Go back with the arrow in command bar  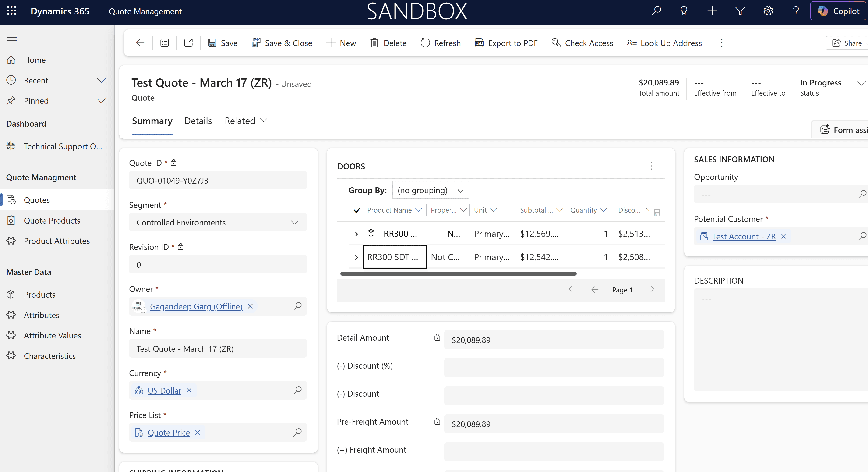point(140,43)
